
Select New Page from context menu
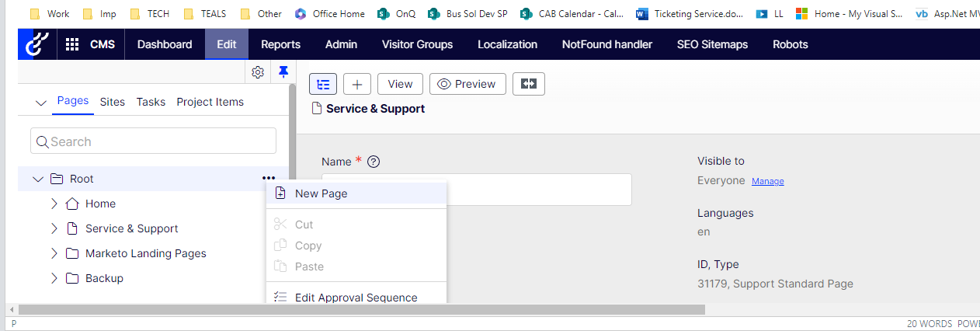[321, 193]
